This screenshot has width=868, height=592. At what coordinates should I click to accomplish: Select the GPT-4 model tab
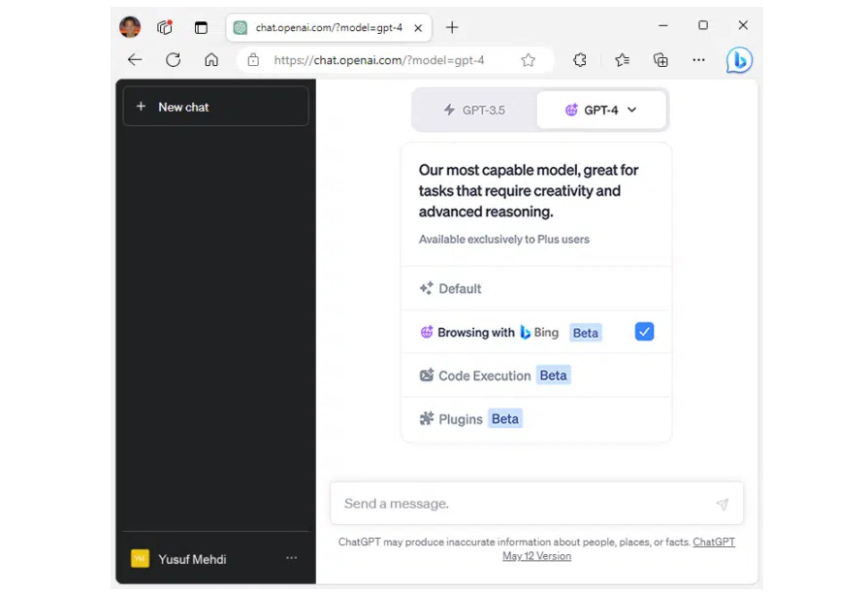(601, 111)
